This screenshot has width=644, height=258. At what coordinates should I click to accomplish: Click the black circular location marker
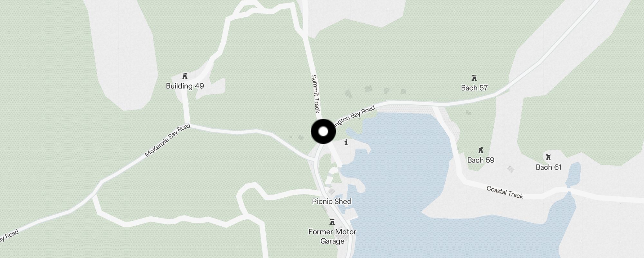click(323, 131)
